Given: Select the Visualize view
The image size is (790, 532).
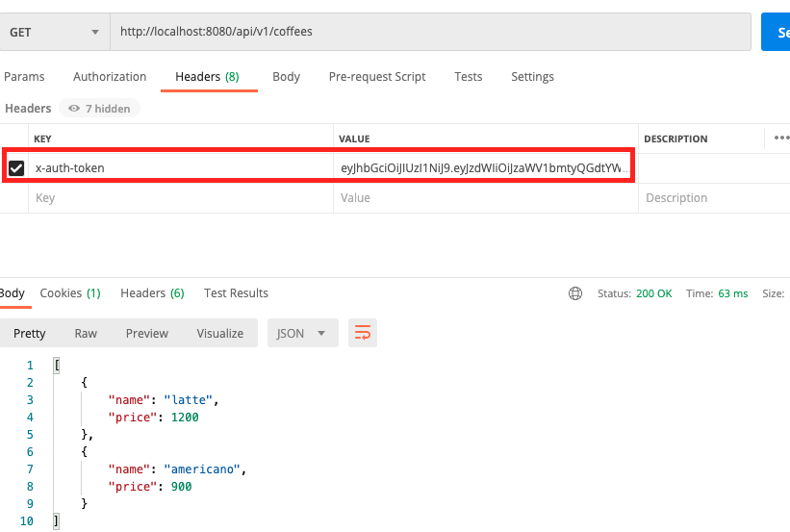Looking at the screenshot, I should [x=219, y=334].
